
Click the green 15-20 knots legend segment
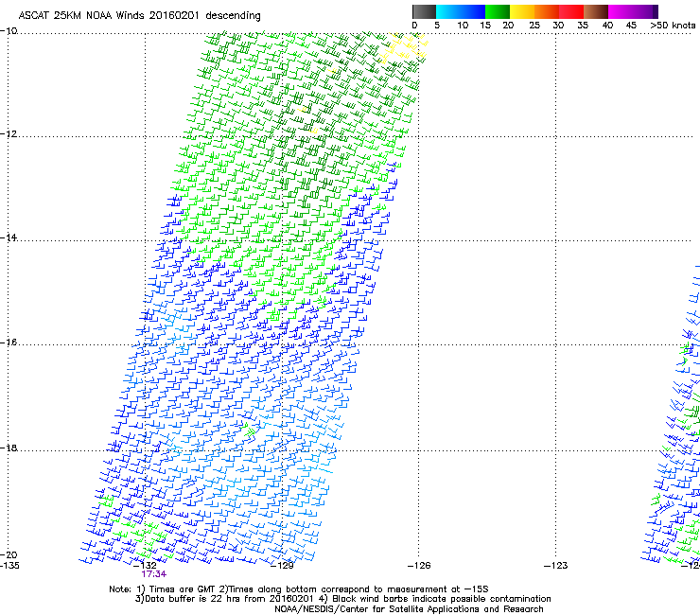click(498, 11)
